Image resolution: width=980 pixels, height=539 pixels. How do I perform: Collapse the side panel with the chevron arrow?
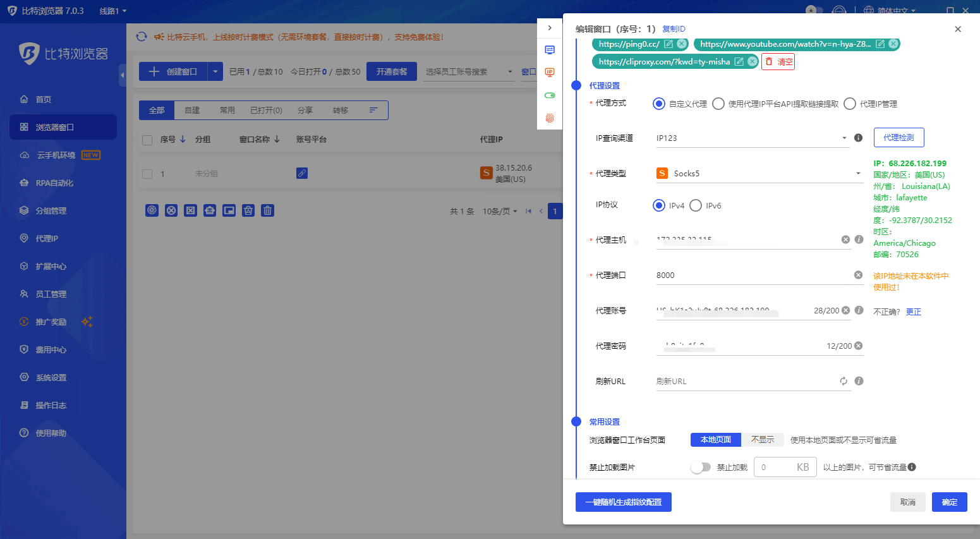coord(550,28)
